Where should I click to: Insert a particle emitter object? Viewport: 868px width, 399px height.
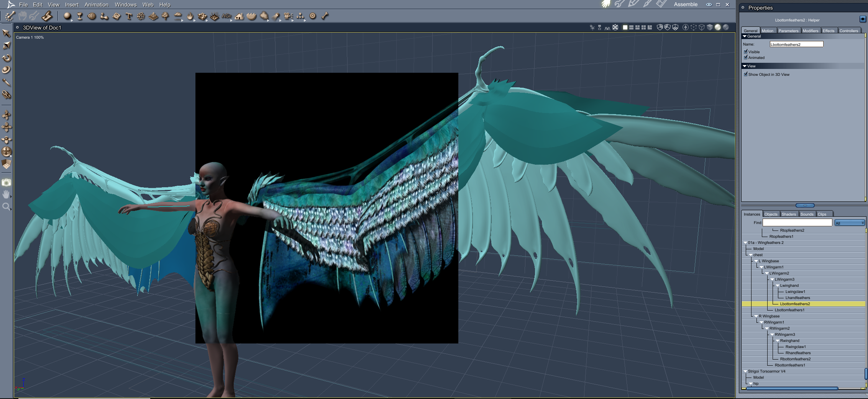pyautogui.click(x=141, y=16)
